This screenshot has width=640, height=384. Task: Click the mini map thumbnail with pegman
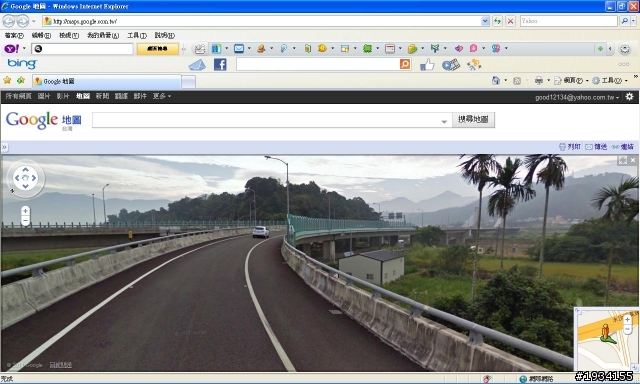[x=606, y=340]
